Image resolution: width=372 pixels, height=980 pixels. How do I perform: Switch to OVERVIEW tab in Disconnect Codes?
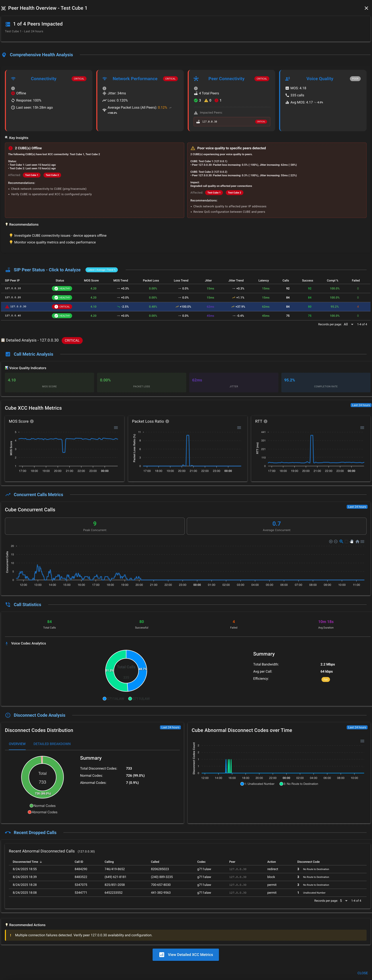coord(17,744)
